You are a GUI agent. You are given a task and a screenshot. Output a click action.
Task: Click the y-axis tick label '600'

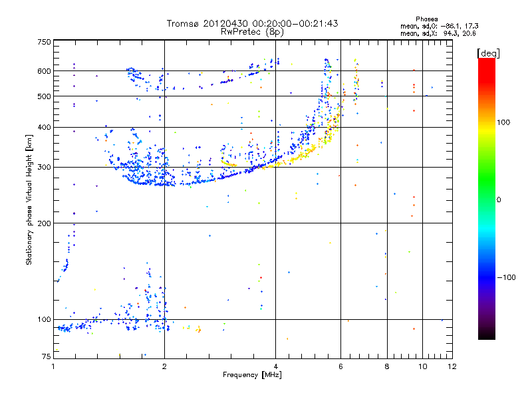[44, 71]
